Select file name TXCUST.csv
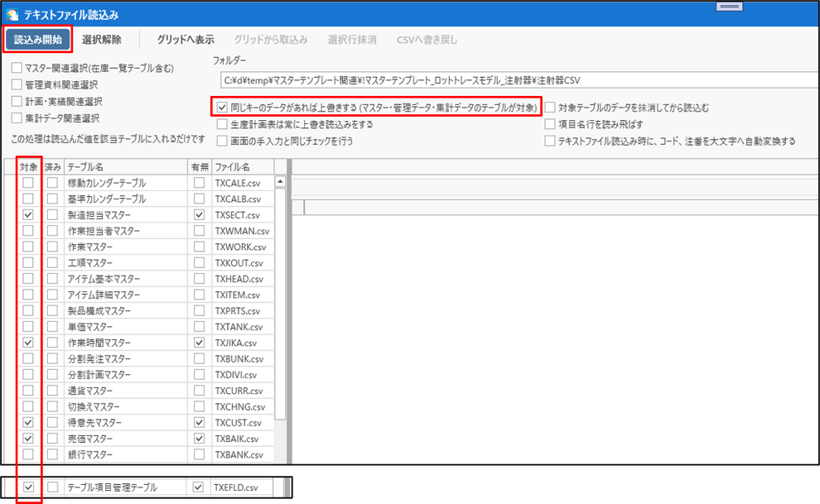 coord(239,423)
